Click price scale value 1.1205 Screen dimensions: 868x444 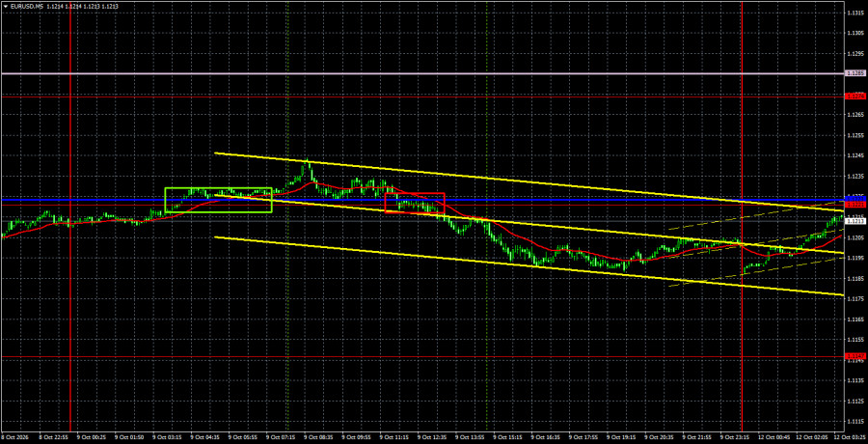coord(855,237)
